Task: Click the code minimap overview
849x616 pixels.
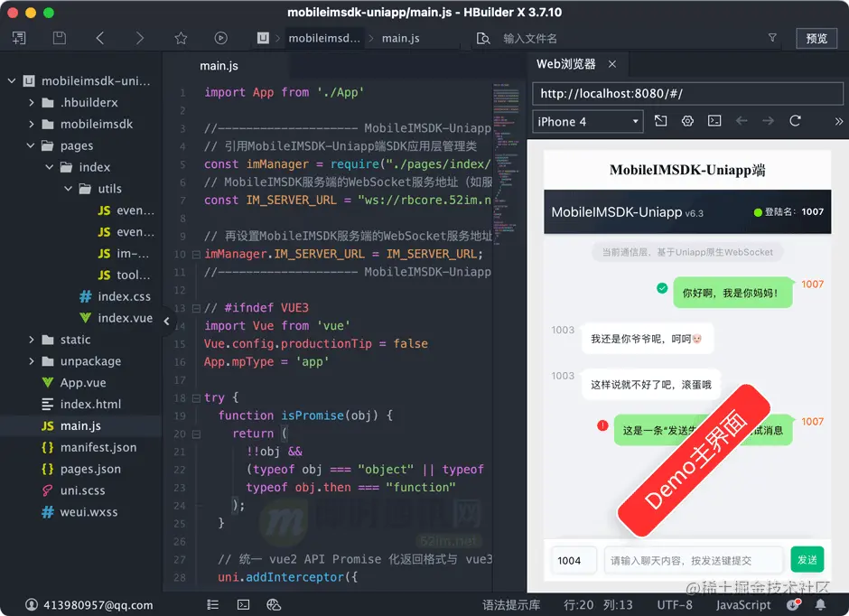Action: click(508, 163)
